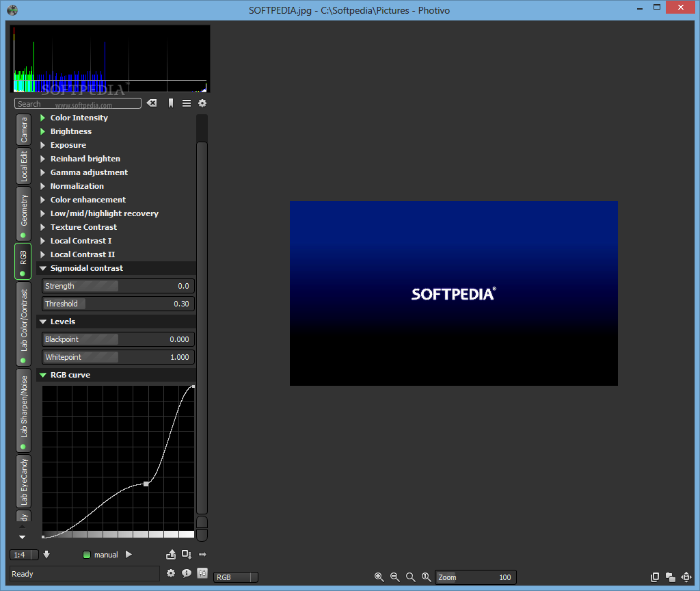Open the 1:4 pipe size dropdown
The width and height of the screenshot is (700, 591).
[24, 555]
